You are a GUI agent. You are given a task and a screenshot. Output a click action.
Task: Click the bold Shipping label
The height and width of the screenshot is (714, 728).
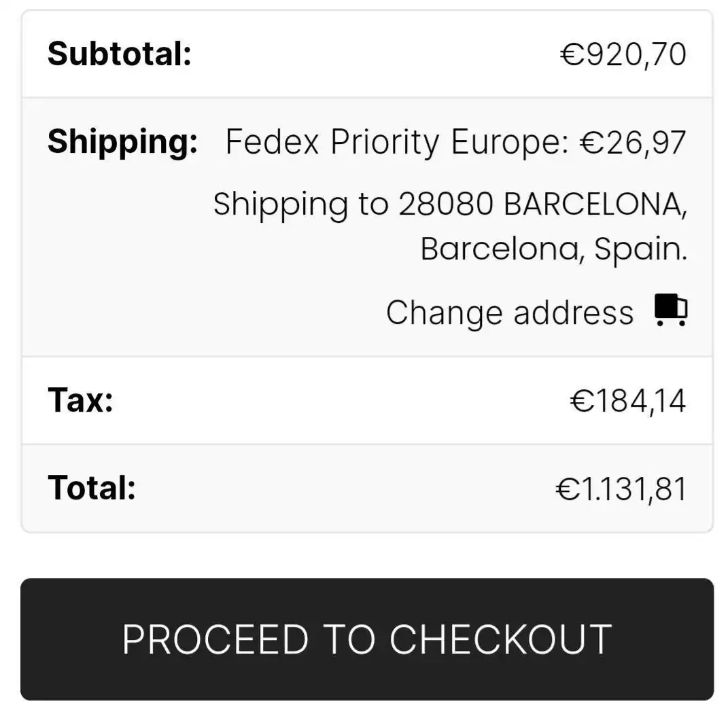tap(122, 142)
